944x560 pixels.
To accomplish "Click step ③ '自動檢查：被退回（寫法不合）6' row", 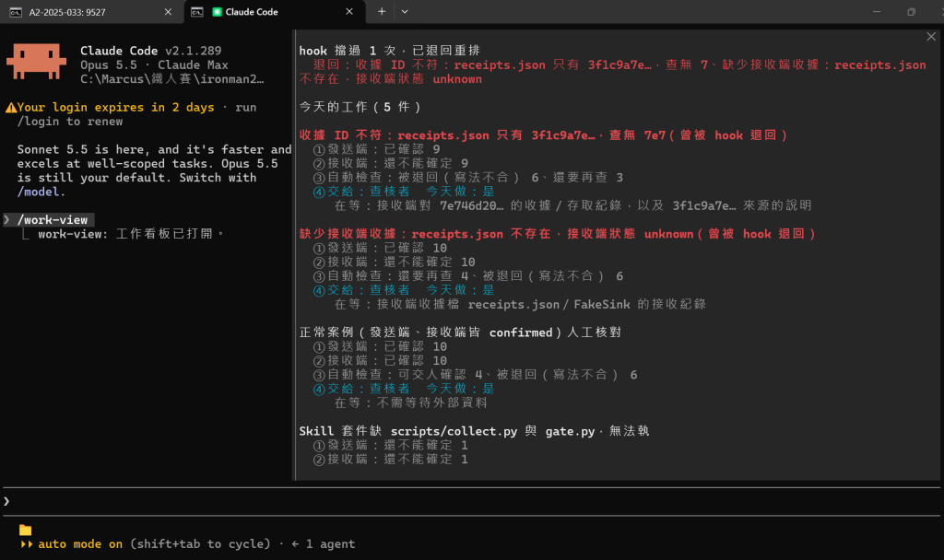I will (x=468, y=178).
